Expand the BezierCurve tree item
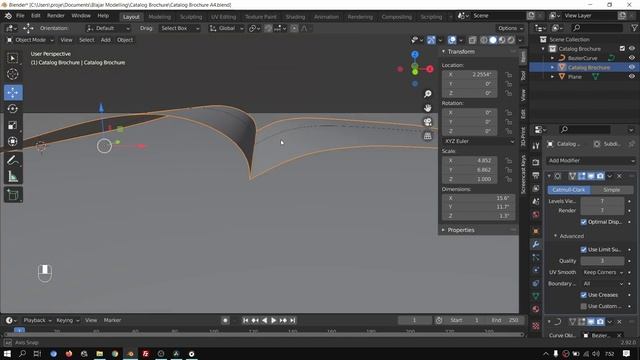Screen dimensions: 640x360 [552, 58]
